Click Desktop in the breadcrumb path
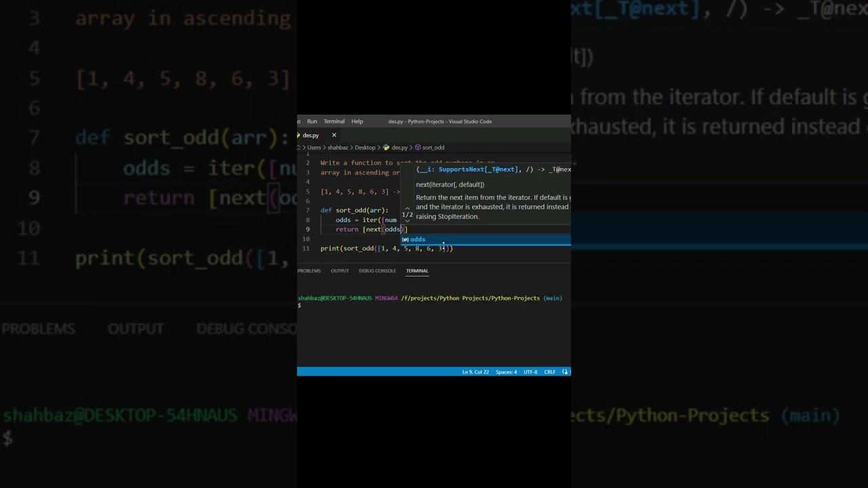This screenshot has height=488, width=868. 365,147
